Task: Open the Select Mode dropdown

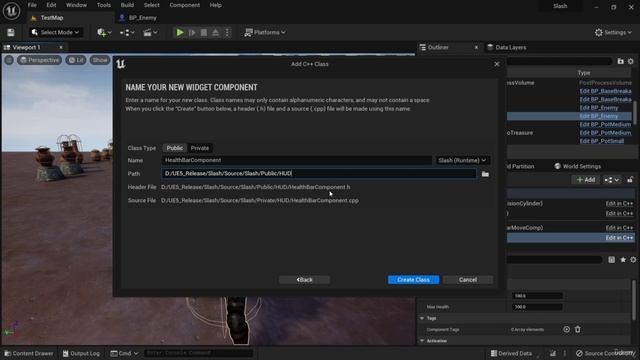Action: pyautogui.click(x=55, y=32)
